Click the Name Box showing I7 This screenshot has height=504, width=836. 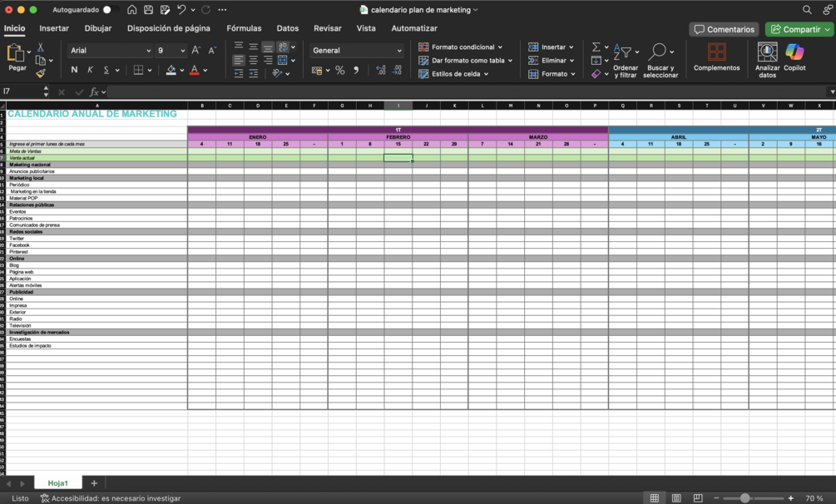(22, 91)
